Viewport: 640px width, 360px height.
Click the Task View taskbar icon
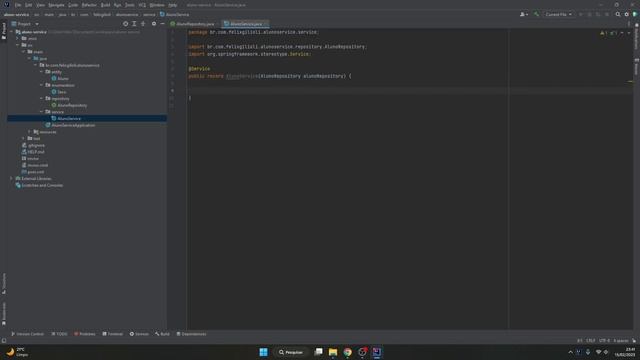click(x=318, y=352)
